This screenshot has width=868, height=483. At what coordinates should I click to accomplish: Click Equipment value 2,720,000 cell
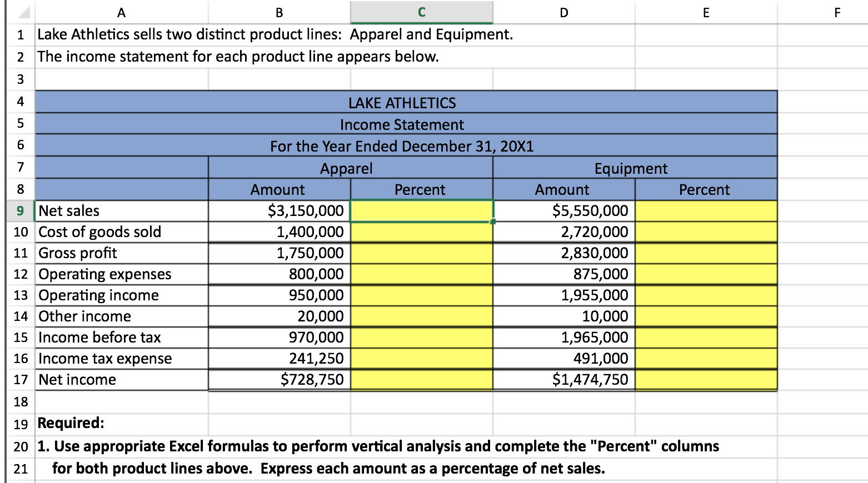[x=564, y=232]
